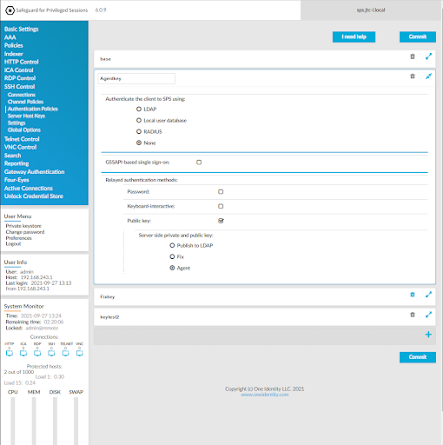Screen dimensions: 443x445
Task: Click the I need help button
Action: coord(354,37)
